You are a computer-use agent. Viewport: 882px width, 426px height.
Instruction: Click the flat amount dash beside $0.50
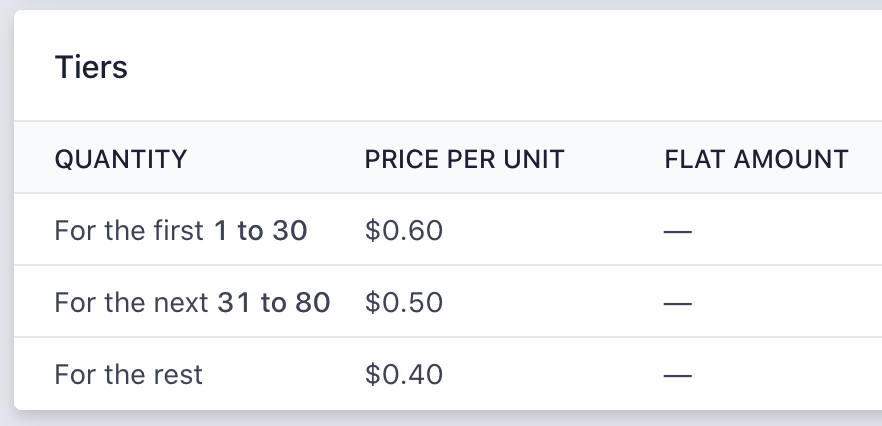click(678, 303)
